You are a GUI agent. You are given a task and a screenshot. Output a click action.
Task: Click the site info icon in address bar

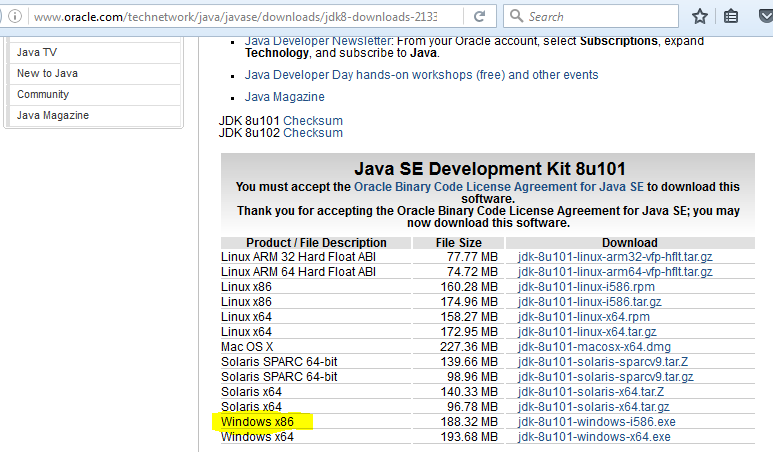[x=15, y=17]
